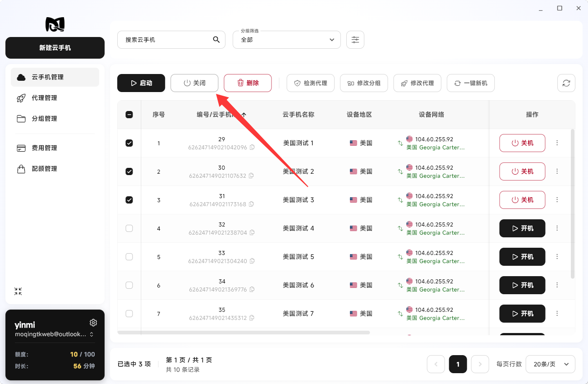The height and width of the screenshot is (384, 588).
Task: Click the previous page arrow
Action: point(436,364)
